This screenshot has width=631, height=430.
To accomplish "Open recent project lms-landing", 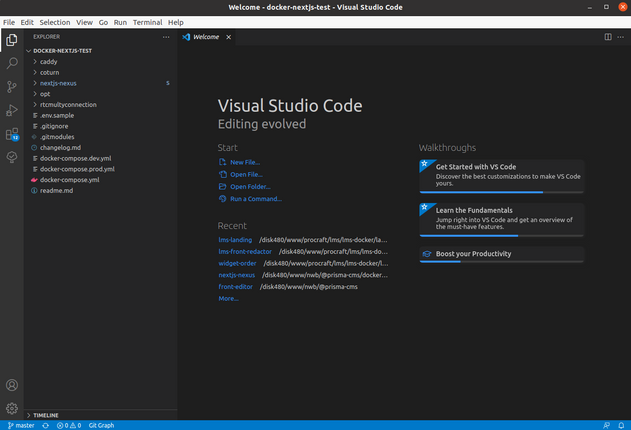I will click(235, 240).
